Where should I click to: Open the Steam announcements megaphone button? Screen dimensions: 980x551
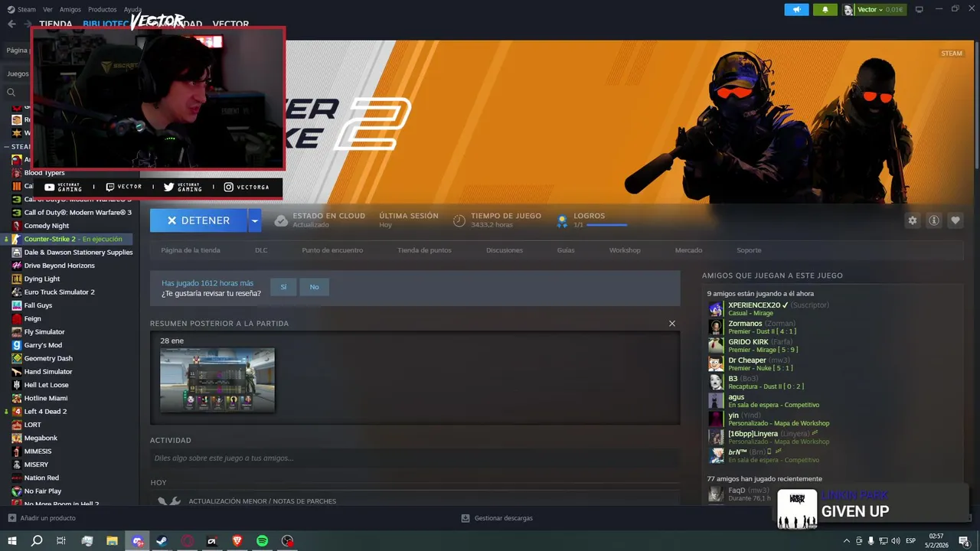pyautogui.click(x=796, y=9)
